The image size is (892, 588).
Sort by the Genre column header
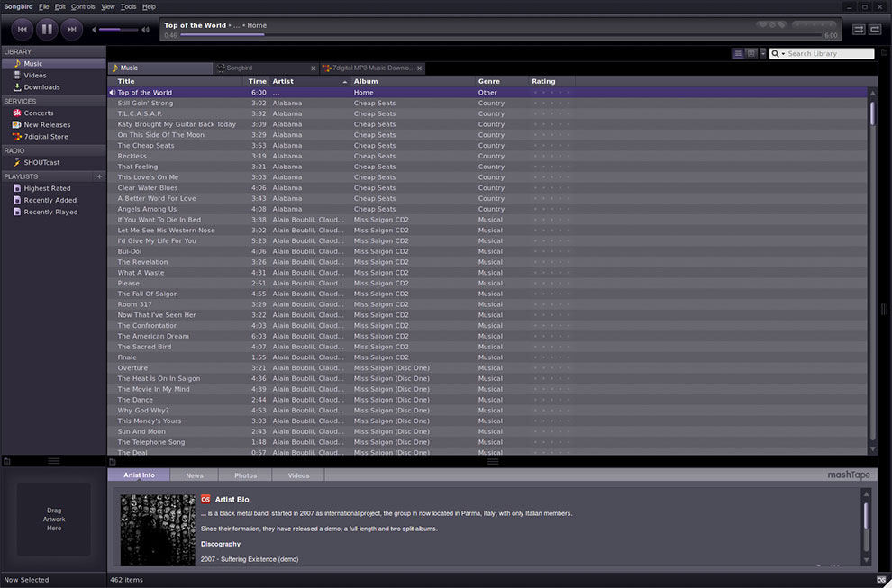coord(501,81)
